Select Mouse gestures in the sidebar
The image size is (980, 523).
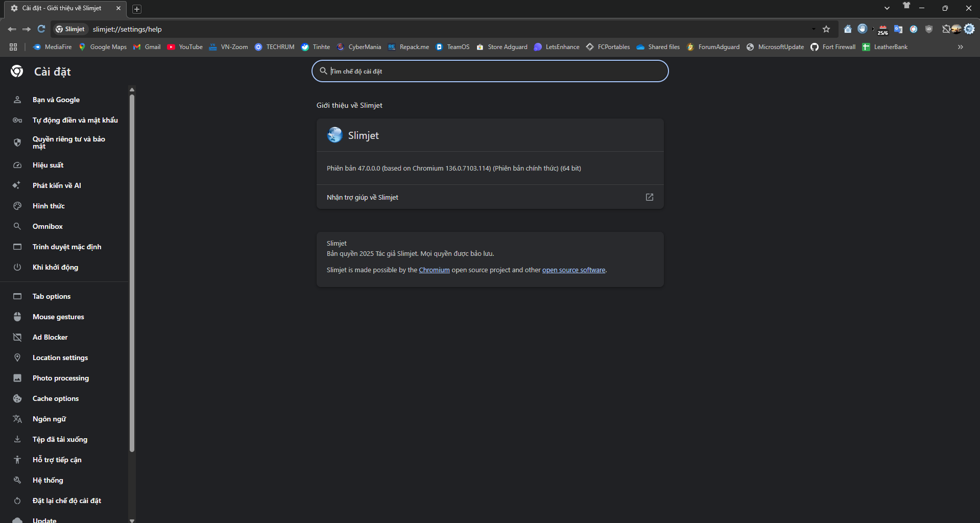pyautogui.click(x=58, y=317)
